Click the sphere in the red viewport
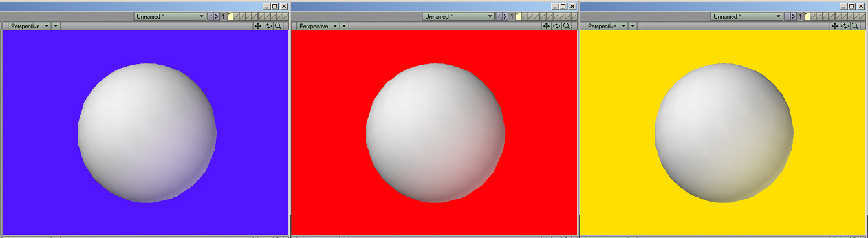This screenshot has width=868, height=238. pyautogui.click(x=435, y=133)
